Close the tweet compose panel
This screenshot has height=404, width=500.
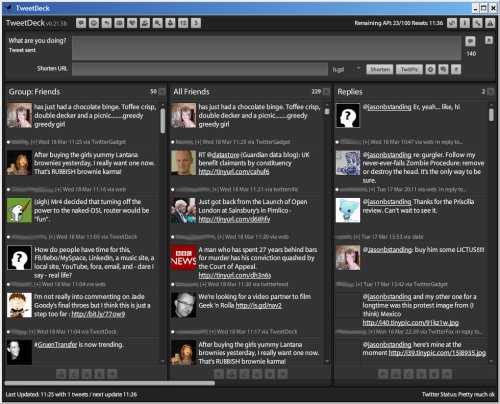pyautogui.click(x=489, y=40)
